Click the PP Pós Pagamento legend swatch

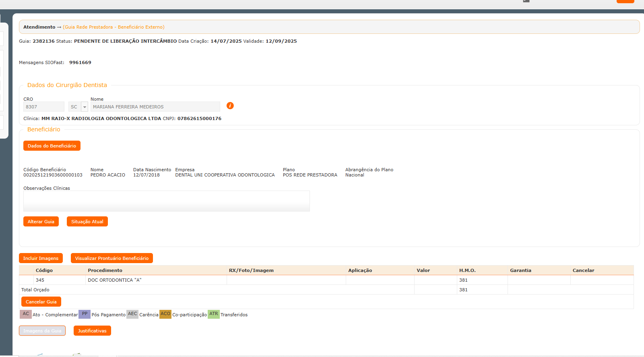tap(85, 314)
